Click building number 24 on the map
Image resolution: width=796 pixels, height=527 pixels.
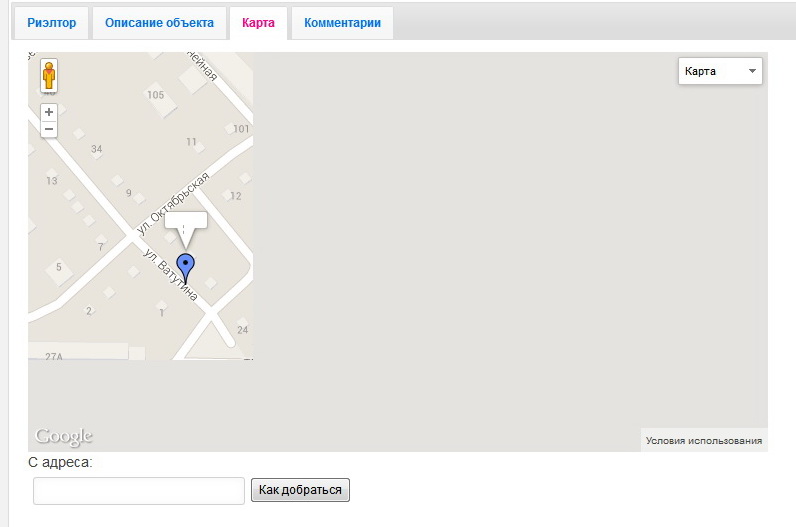242,330
